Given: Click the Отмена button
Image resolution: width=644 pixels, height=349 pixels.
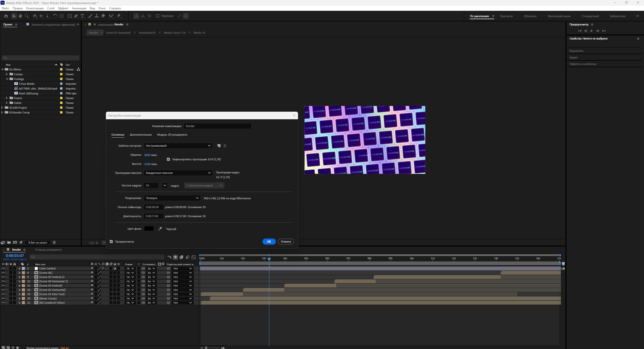Looking at the screenshot, I should click(286, 242).
